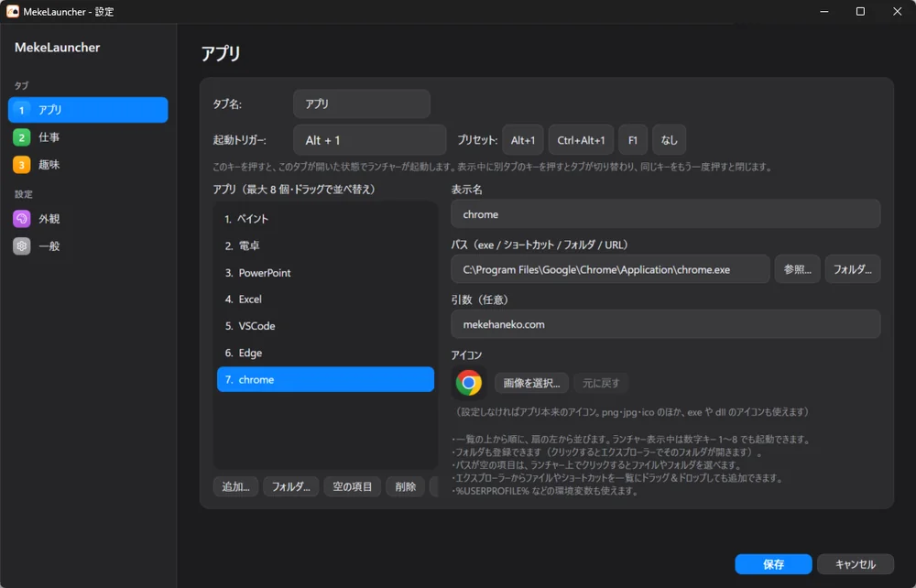Select Excel in the app list
The height and width of the screenshot is (588, 916).
[325, 299]
